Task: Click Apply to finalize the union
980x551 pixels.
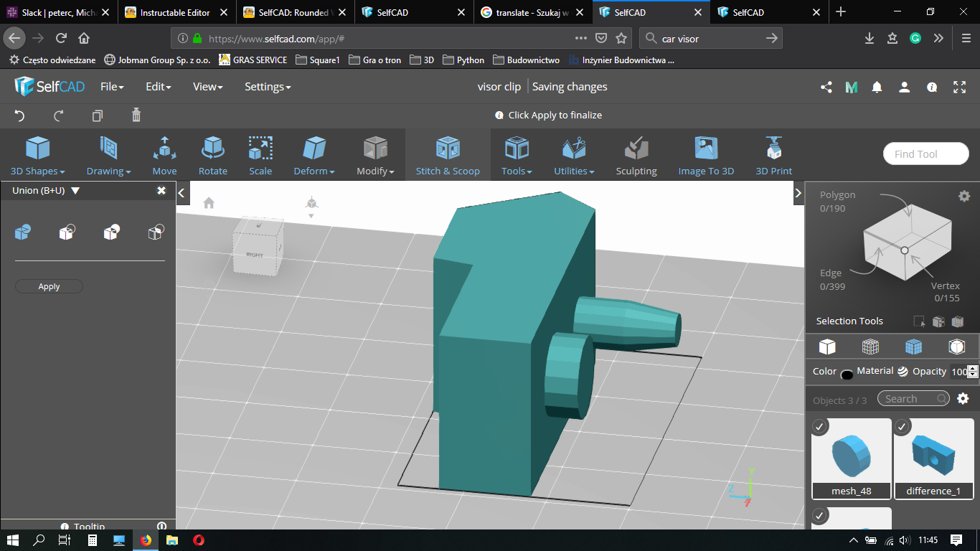Action: tap(49, 286)
